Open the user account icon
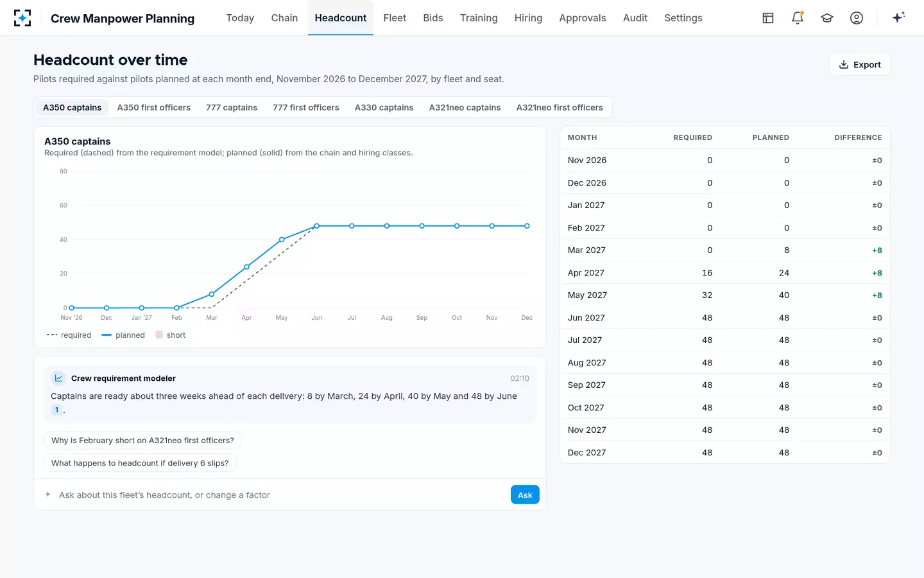The image size is (924, 578). pyautogui.click(x=857, y=18)
